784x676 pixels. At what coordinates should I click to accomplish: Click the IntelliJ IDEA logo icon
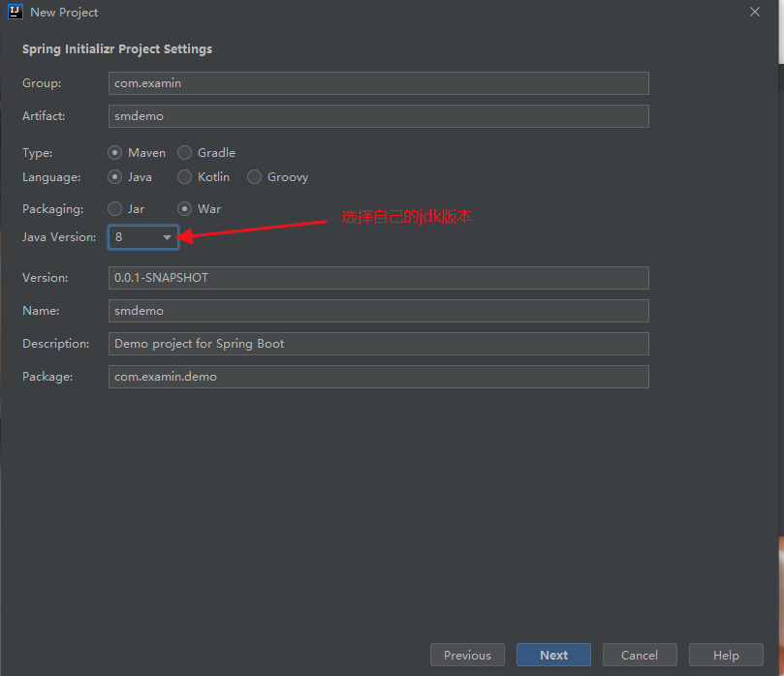coord(16,13)
